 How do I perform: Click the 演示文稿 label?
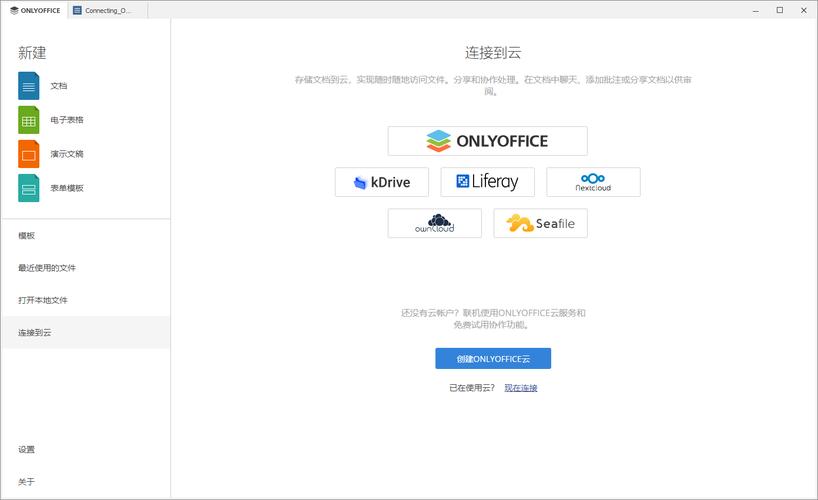click(x=67, y=154)
